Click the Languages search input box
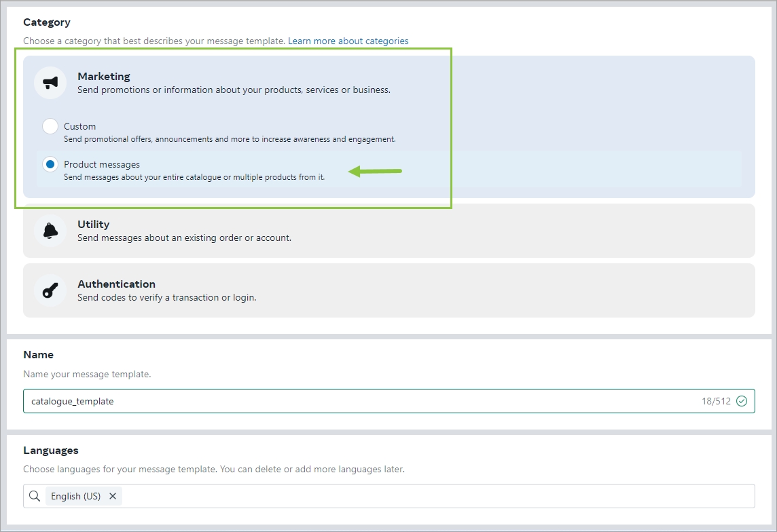Viewport: 777px width, 532px height. [435, 496]
